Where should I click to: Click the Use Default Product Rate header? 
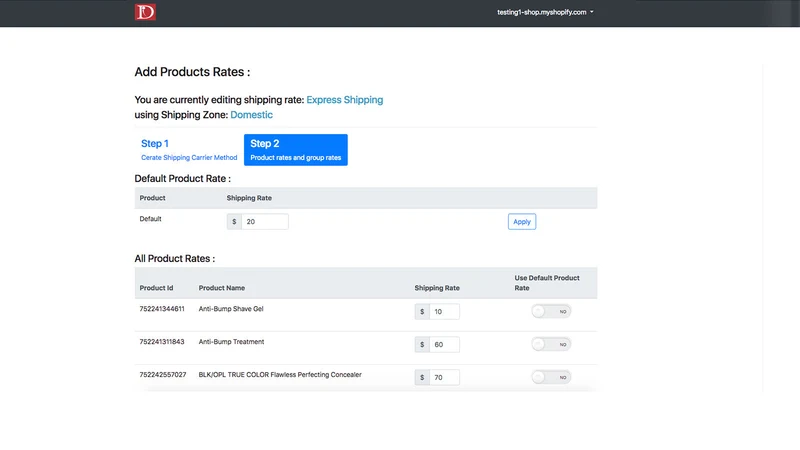click(x=546, y=283)
